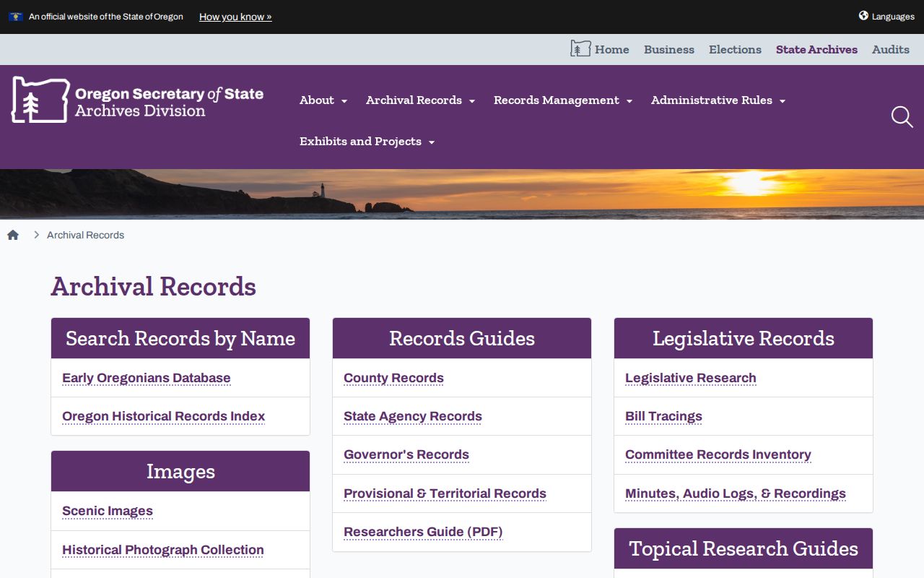Open Early Oregonians Database link
The width and height of the screenshot is (924, 578).
pos(147,378)
